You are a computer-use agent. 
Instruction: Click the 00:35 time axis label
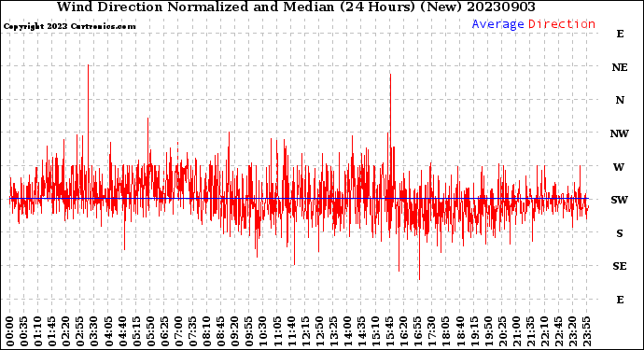24,331
